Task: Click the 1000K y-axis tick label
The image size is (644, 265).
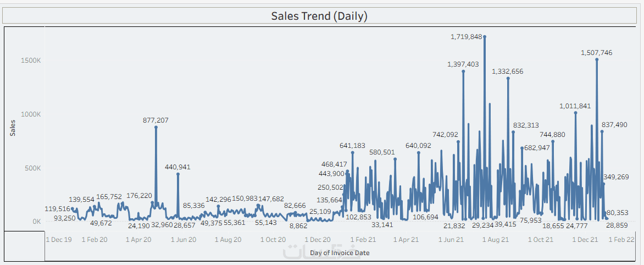Action: click(31, 114)
